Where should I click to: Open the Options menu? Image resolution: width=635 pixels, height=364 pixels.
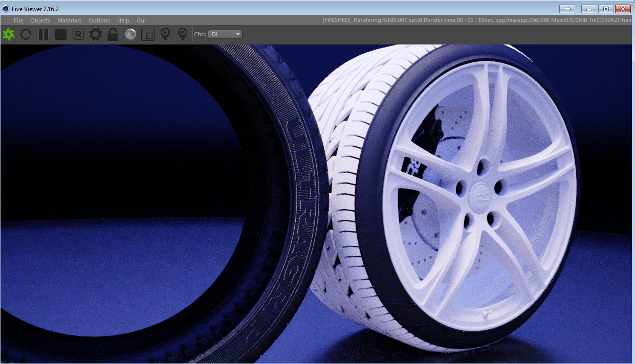(99, 20)
